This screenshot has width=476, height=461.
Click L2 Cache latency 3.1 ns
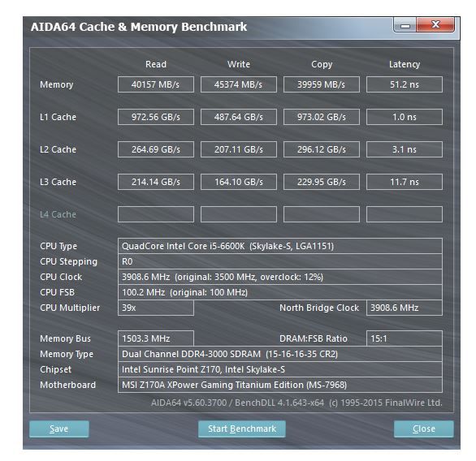click(405, 149)
